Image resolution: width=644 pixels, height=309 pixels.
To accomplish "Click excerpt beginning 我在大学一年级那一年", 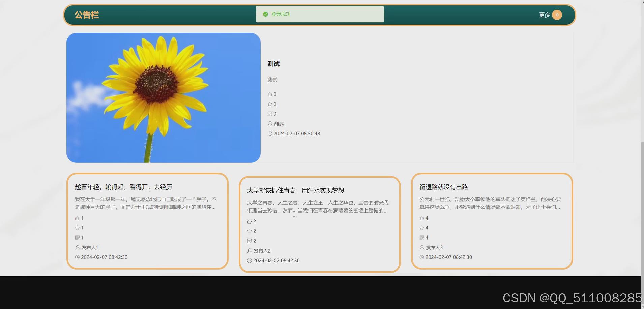I will (x=146, y=203).
